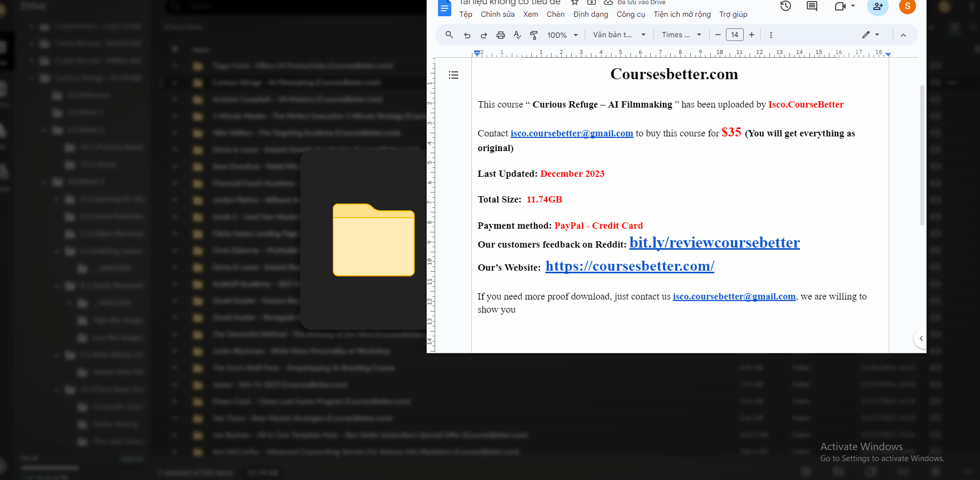
Task: Open the Xem menu
Action: point(531,14)
